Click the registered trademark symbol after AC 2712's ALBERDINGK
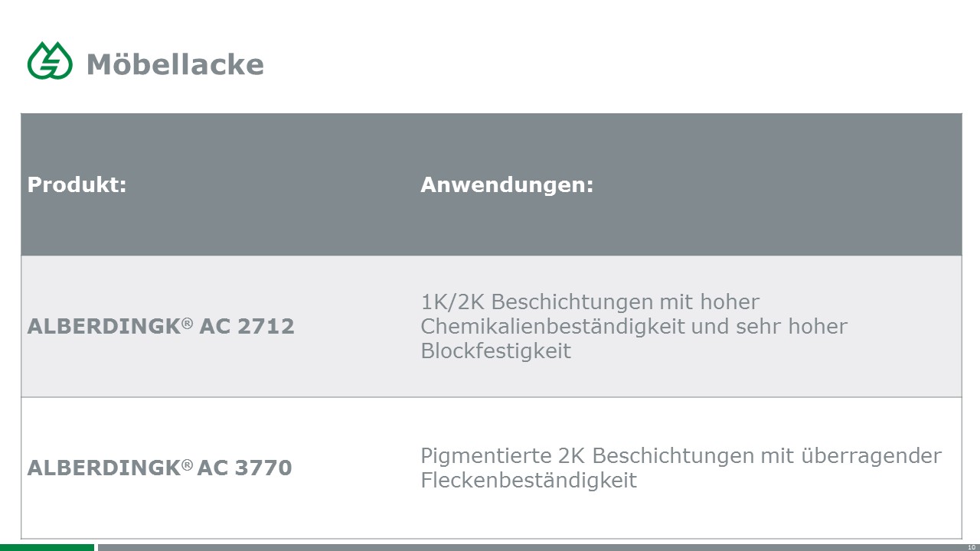Viewport: 980px width, 551px height. click(x=188, y=323)
